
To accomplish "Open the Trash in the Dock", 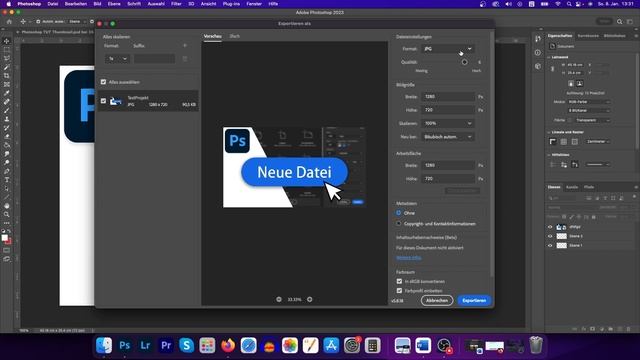I will pos(536,346).
